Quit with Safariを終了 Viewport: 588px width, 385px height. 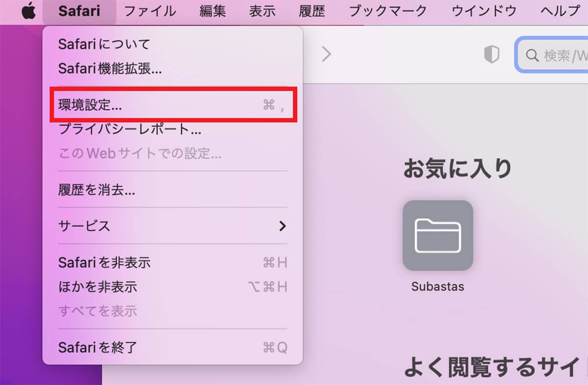[172, 348]
